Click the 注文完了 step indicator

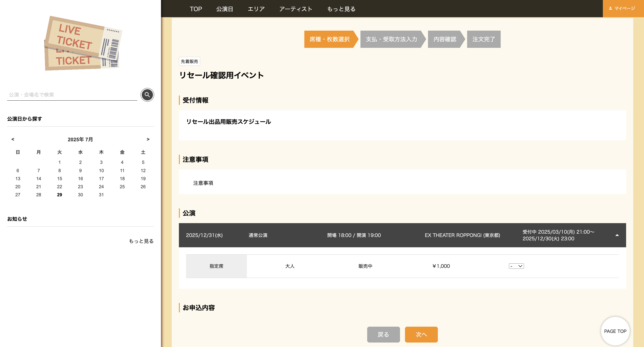point(483,39)
